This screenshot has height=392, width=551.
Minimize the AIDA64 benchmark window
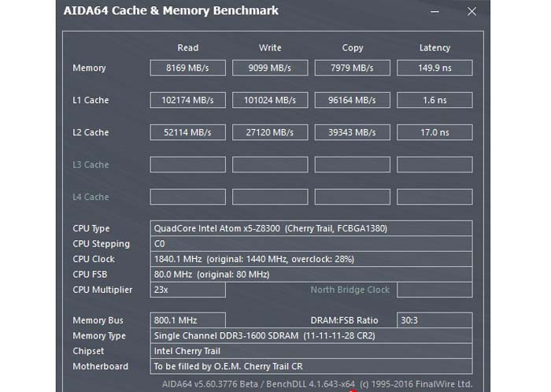click(x=435, y=12)
